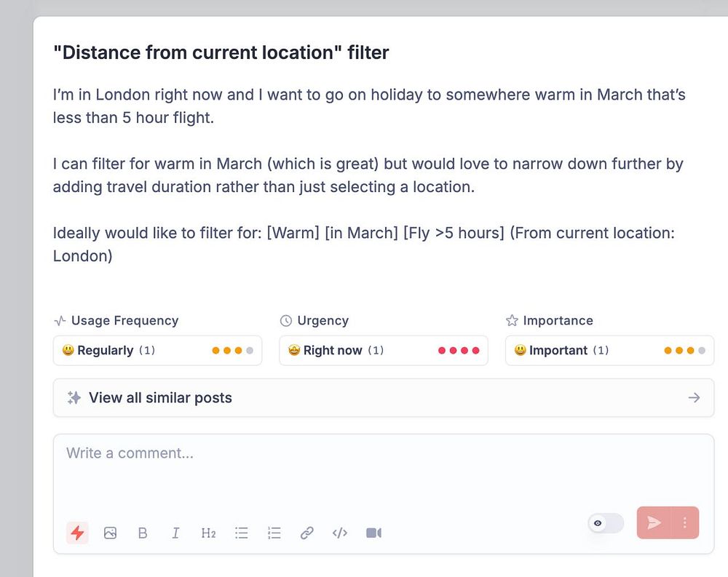Open the Usage Frequency Regularly selector

tap(157, 350)
